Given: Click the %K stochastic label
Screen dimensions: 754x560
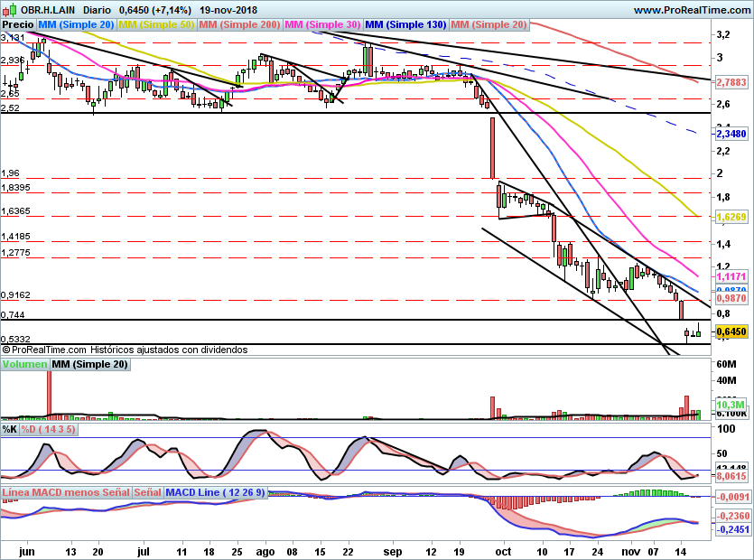Looking at the screenshot, I should [x=10, y=429].
